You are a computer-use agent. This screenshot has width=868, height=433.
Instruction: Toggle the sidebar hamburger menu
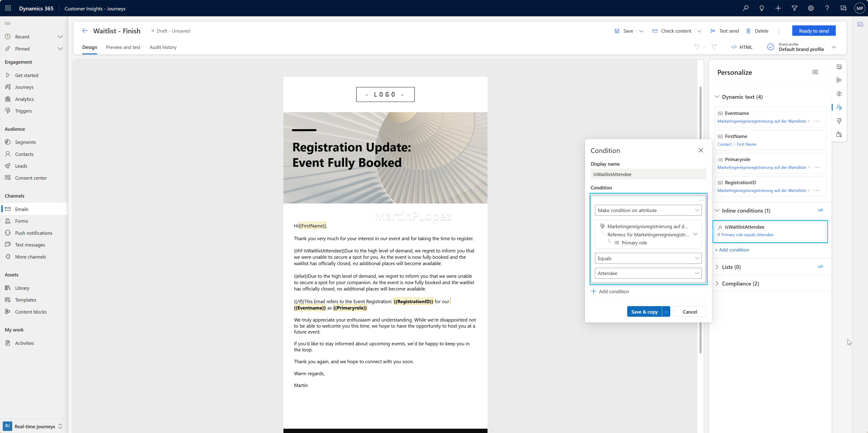click(7, 23)
